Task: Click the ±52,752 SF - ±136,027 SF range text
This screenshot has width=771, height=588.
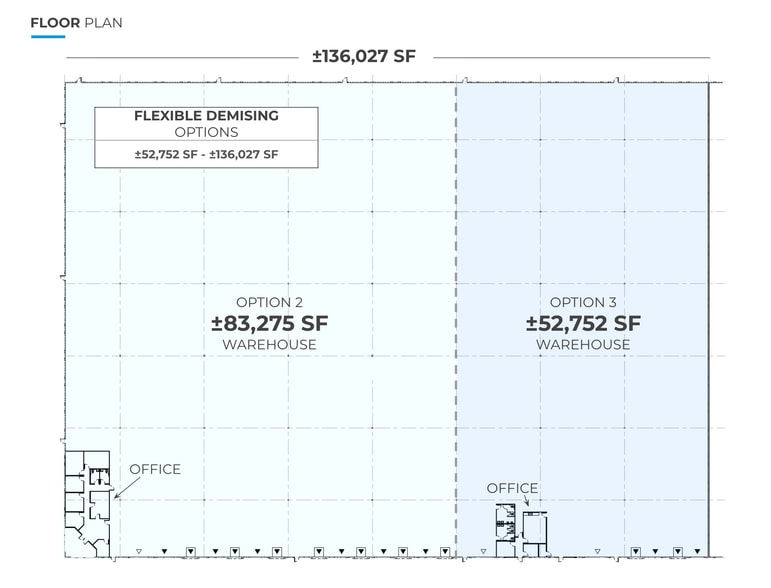Action: 206,154
